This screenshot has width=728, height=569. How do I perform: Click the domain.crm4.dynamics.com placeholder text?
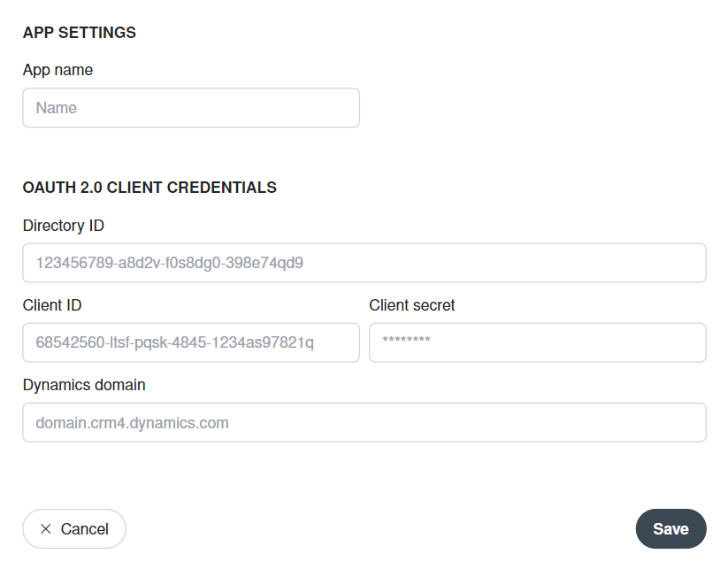click(133, 423)
